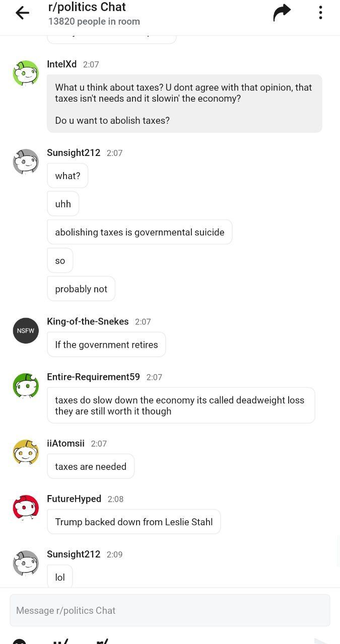The width and height of the screenshot is (340, 644).
Task: Tap Sunsight212's gray avatar at 2:07
Action: pos(26,162)
